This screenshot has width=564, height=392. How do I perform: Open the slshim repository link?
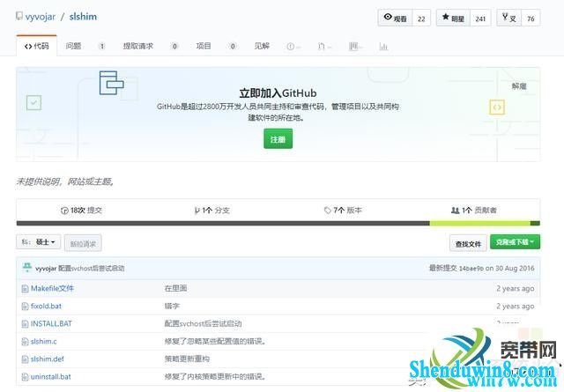click(83, 17)
